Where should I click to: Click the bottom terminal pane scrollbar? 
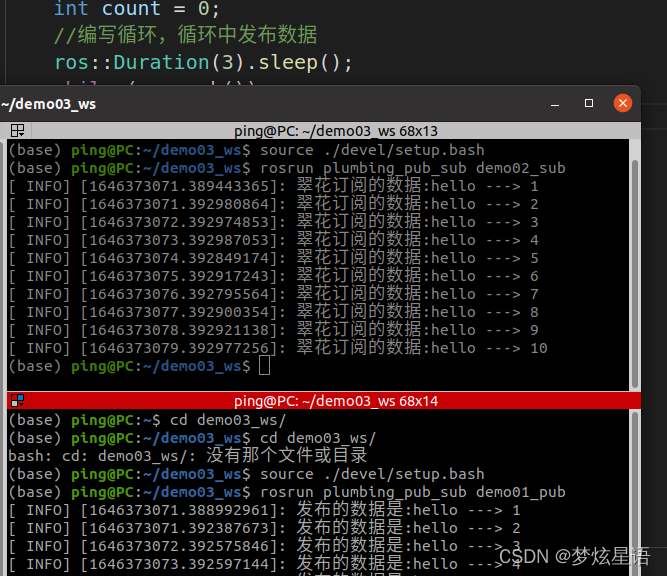tap(635, 493)
